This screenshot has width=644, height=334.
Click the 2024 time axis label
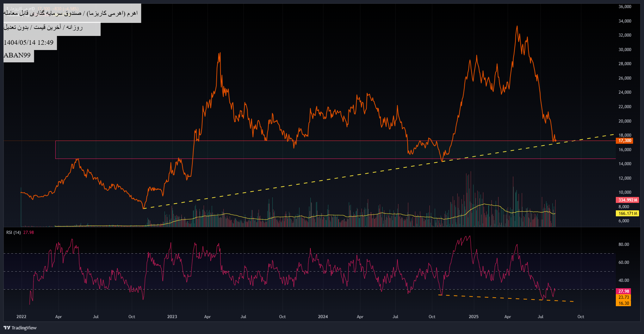[x=323, y=317]
